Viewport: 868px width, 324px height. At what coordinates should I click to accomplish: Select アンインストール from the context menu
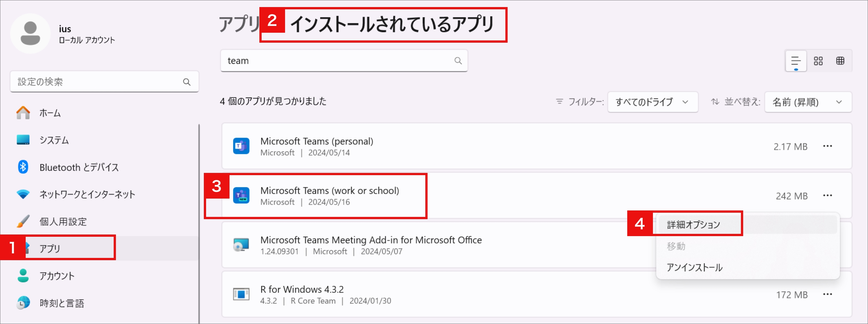coord(747,268)
